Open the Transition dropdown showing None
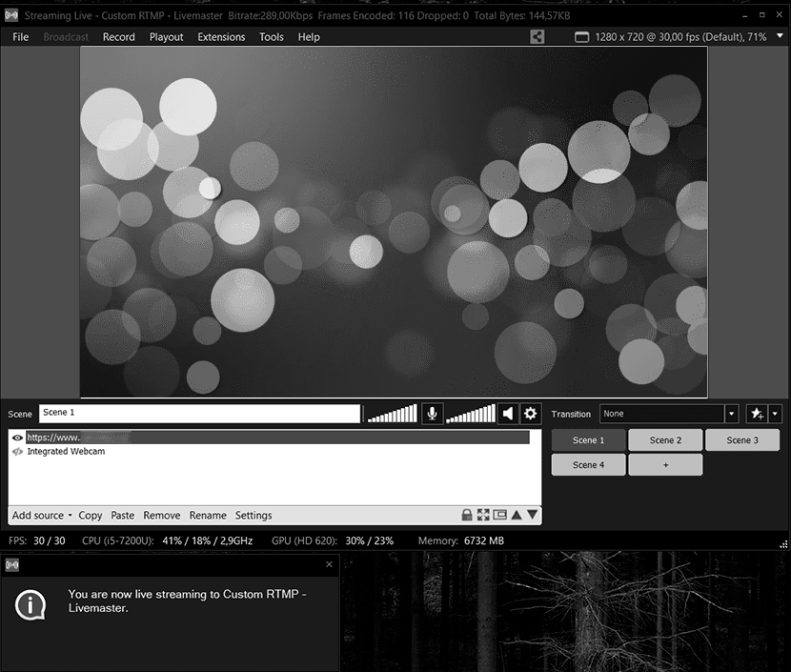Screen dimensions: 791x672 [x=667, y=414]
